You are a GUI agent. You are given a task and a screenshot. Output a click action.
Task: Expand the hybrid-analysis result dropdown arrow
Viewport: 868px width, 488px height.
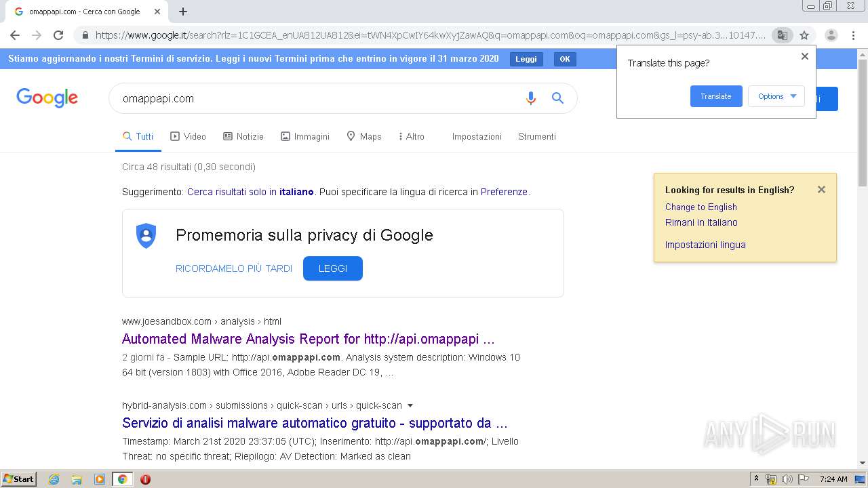(x=409, y=405)
